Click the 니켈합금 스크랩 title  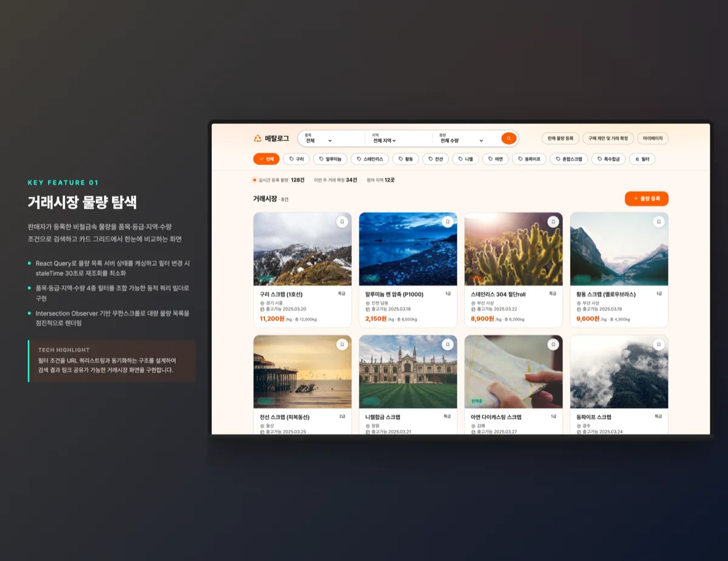click(x=383, y=417)
